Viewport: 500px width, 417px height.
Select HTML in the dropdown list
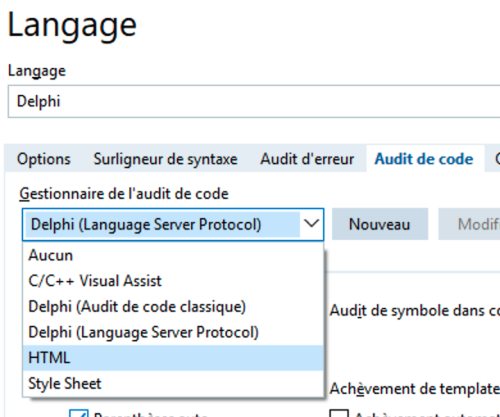(173, 358)
